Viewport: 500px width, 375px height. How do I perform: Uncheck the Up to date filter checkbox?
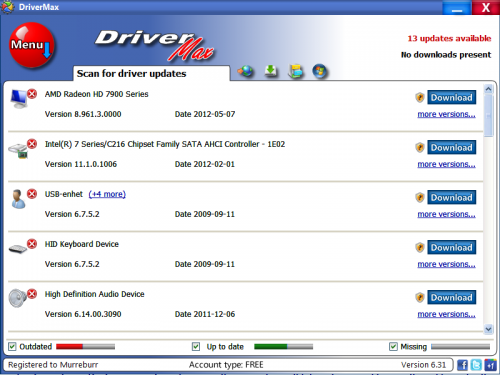pos(196,347)
